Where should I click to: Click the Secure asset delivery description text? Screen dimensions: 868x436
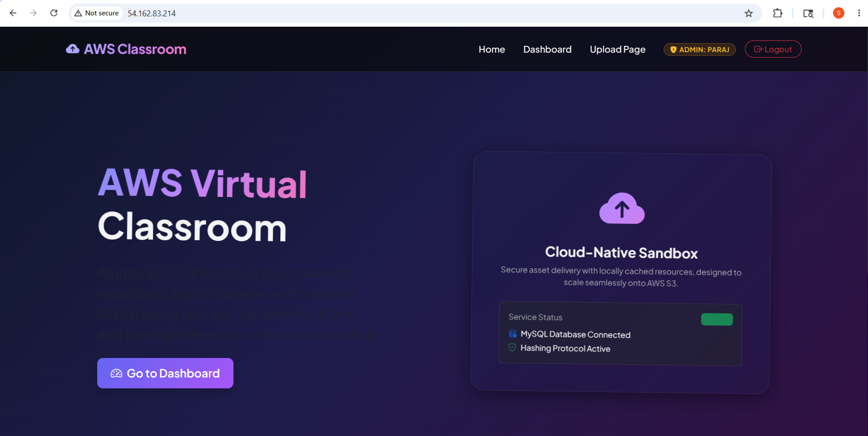621,276
